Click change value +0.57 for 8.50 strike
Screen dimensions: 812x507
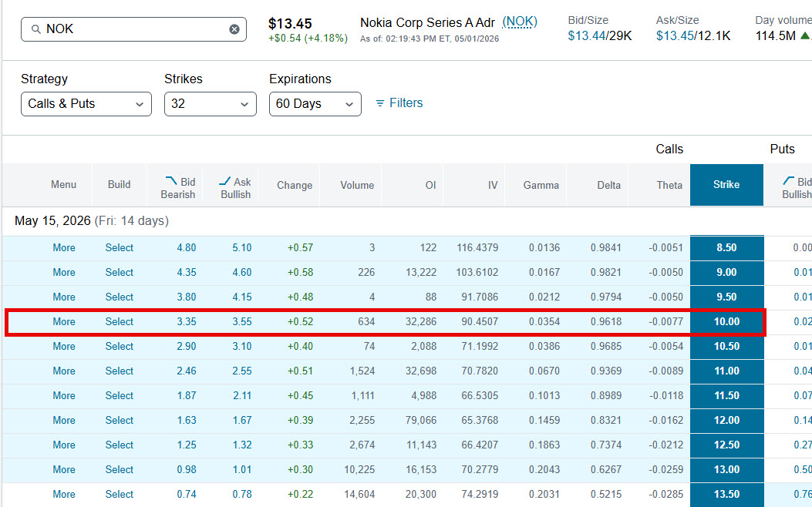click(x=301, y=248)
